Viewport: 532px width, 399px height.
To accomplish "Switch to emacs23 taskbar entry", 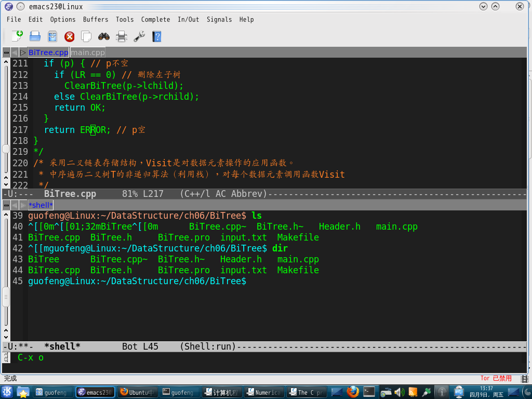I will 96,392.
